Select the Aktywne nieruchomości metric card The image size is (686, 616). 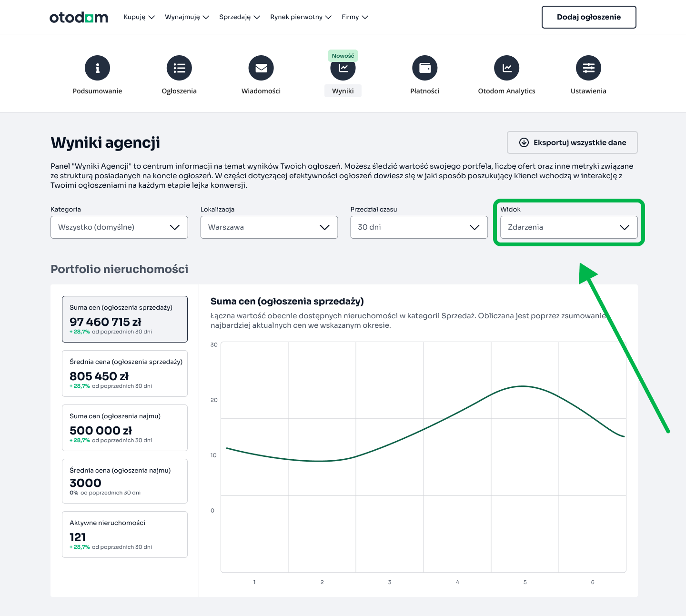click(124, 534)
